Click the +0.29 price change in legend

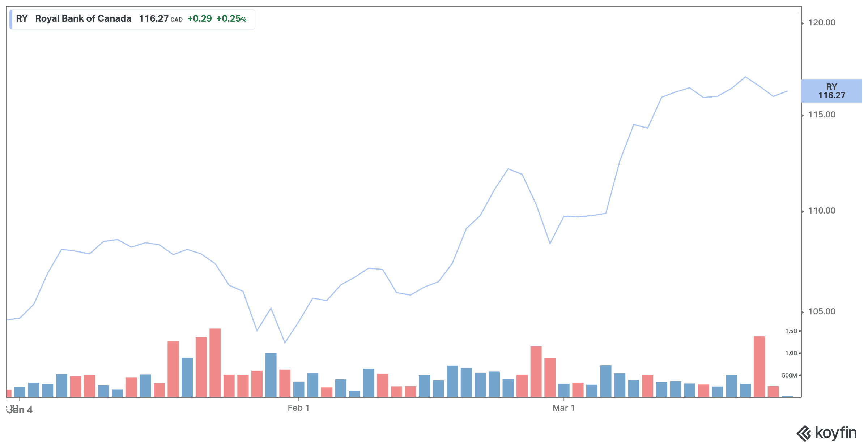200,19
